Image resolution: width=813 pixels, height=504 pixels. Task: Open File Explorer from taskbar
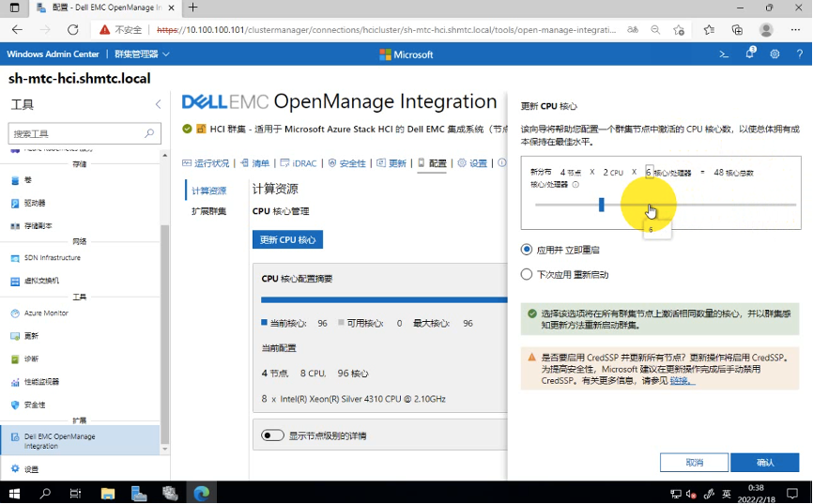(x=107, y=493)
